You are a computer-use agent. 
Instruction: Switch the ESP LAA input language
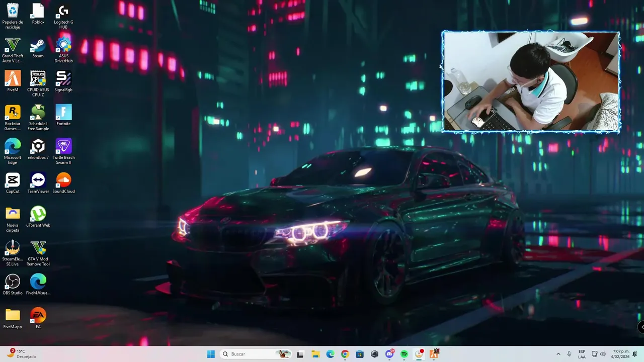(x=582, y=354)
